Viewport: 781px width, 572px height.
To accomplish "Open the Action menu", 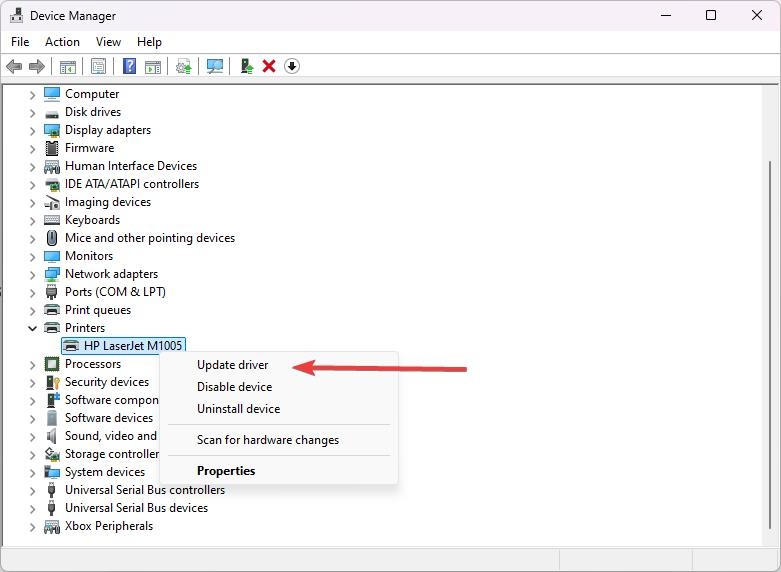I will 62,42.
